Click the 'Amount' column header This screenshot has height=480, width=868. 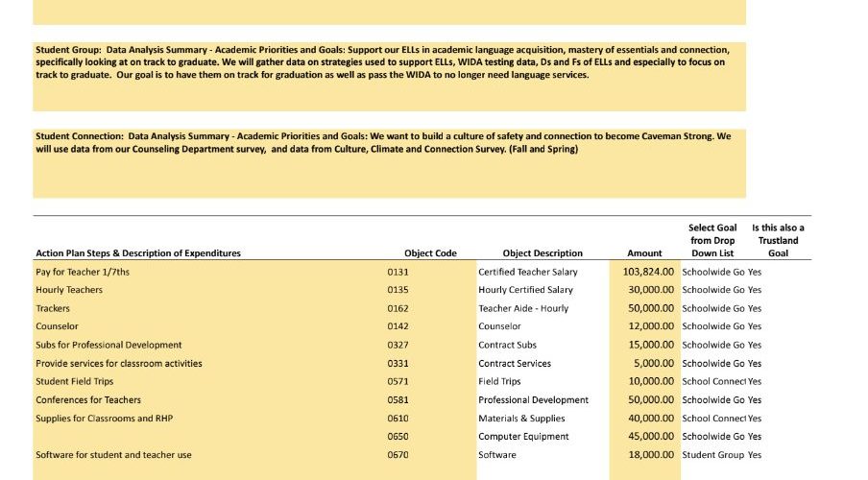point(644,253)
